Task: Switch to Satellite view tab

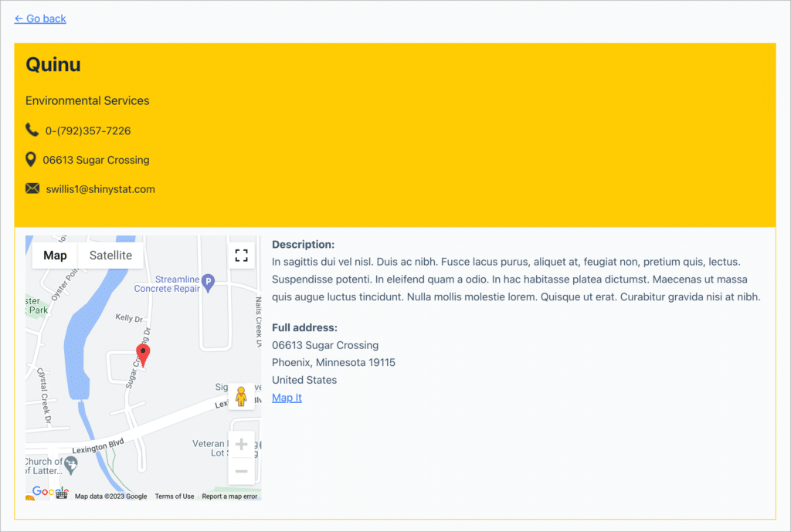Action: (x=110, y=255)
